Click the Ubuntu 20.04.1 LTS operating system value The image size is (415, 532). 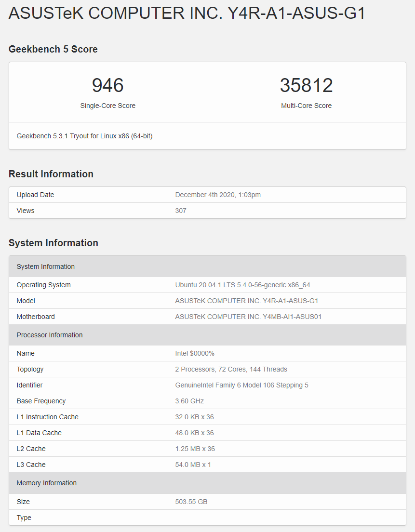pos(242,285)
